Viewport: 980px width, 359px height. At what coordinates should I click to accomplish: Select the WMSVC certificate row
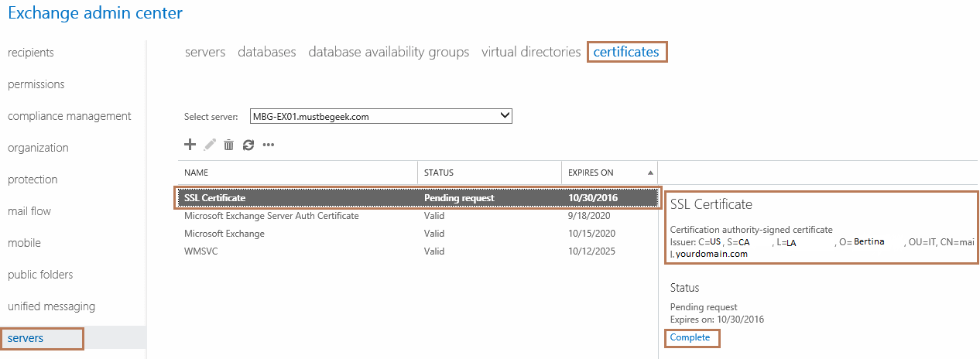tap(418, 251)
